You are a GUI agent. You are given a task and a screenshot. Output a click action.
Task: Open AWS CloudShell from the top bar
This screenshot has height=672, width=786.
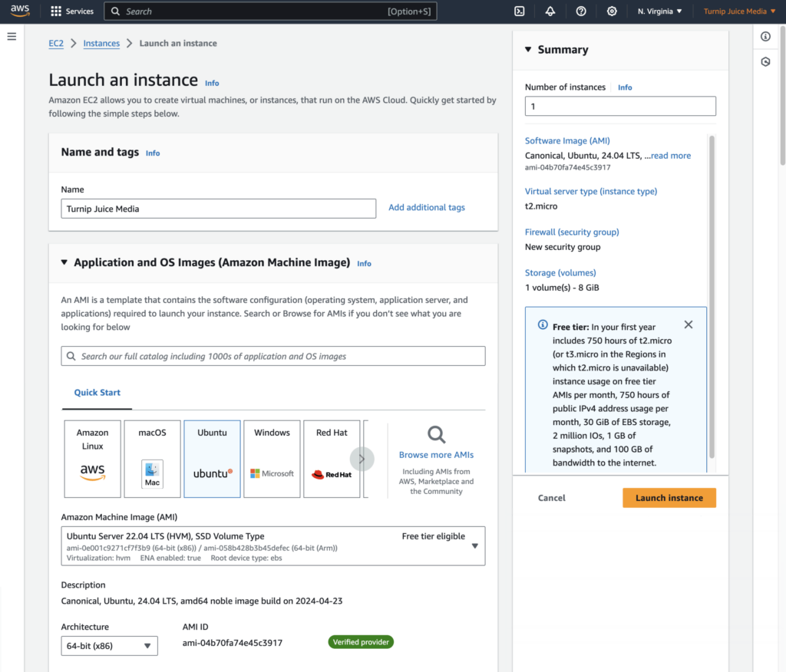click(520, 11)
